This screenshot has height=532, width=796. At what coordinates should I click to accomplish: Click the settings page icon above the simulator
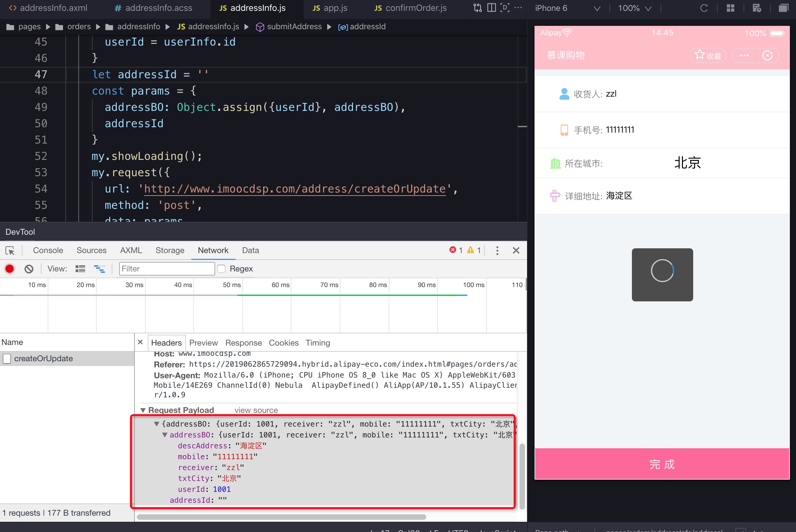(x=757, y=8)
